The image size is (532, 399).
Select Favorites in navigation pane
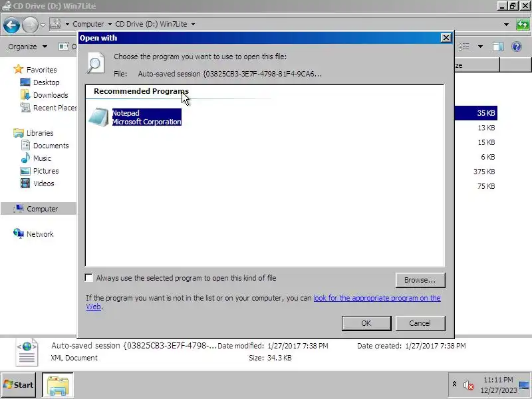pos(35,70)
